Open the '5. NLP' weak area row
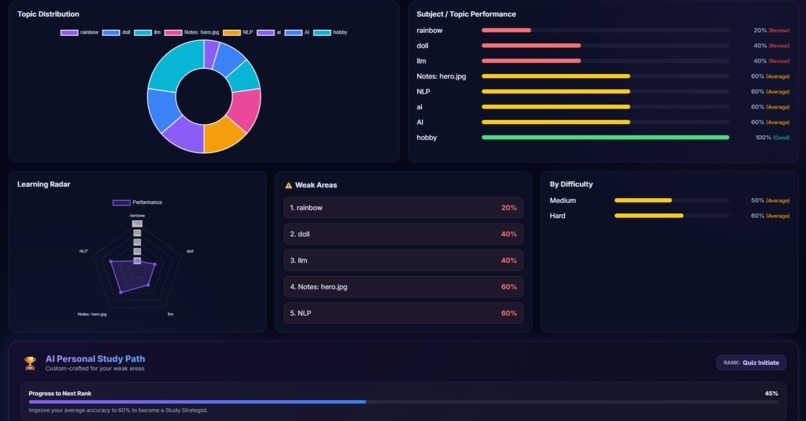The width and height of the screenshot is (806, 421). click(404, 313)
